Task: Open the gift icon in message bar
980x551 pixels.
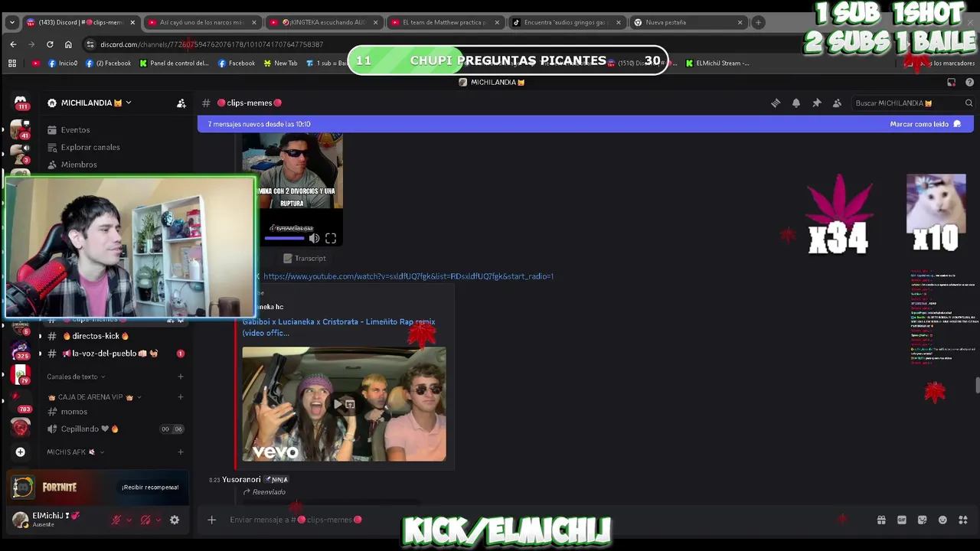Action: coord(881,520)
